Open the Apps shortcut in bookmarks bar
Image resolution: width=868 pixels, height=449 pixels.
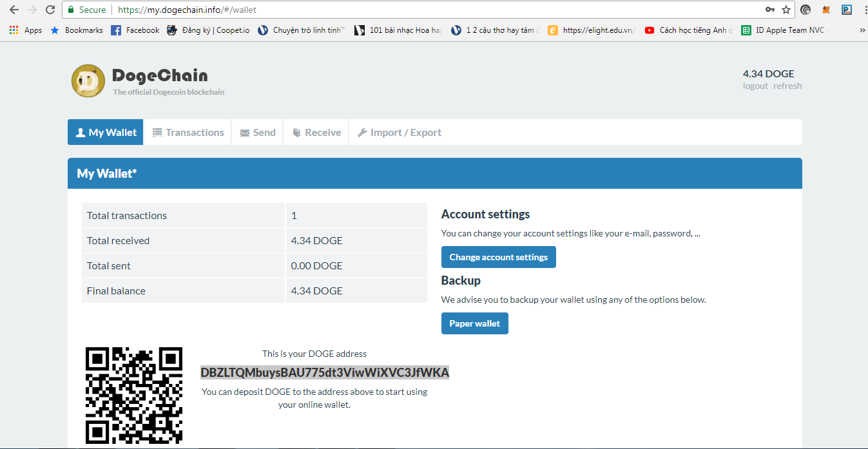(26, 30)
